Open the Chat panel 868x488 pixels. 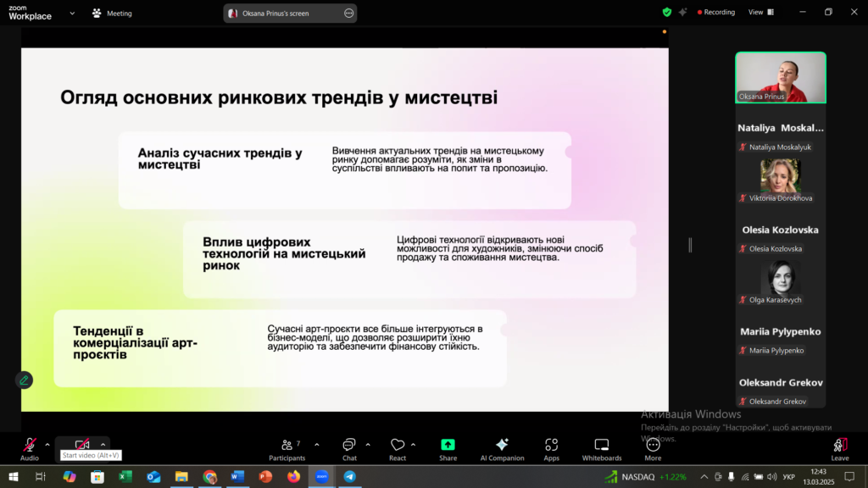[x=349, y=449]
